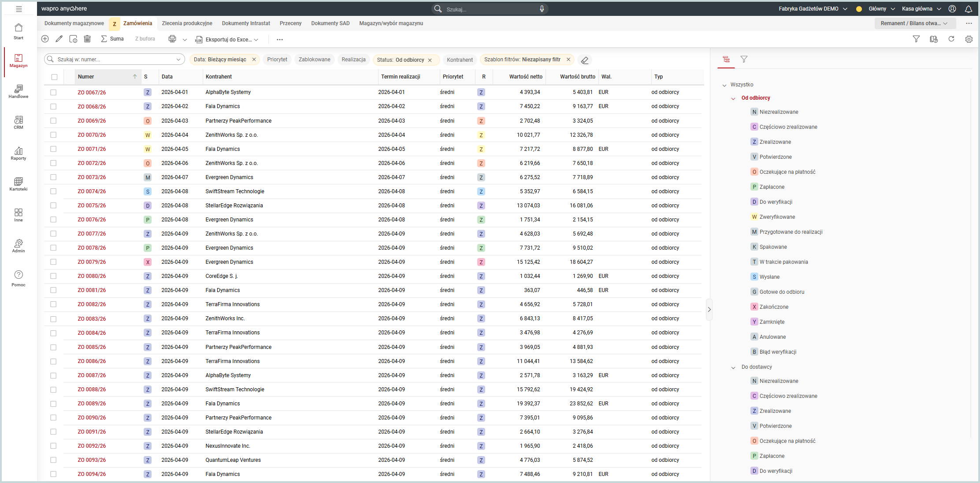Tick the select-all checkbox in table header

click(x=54, y=77)
